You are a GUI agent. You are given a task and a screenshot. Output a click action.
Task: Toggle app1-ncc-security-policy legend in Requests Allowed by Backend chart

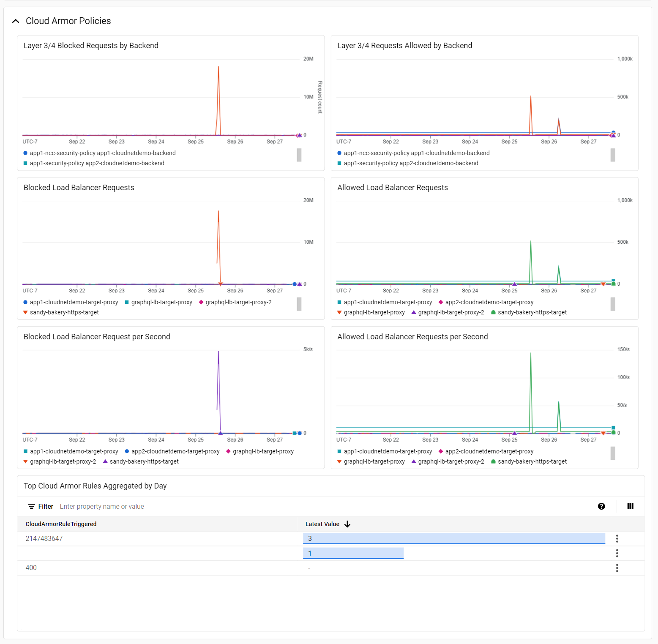point(414,153)
